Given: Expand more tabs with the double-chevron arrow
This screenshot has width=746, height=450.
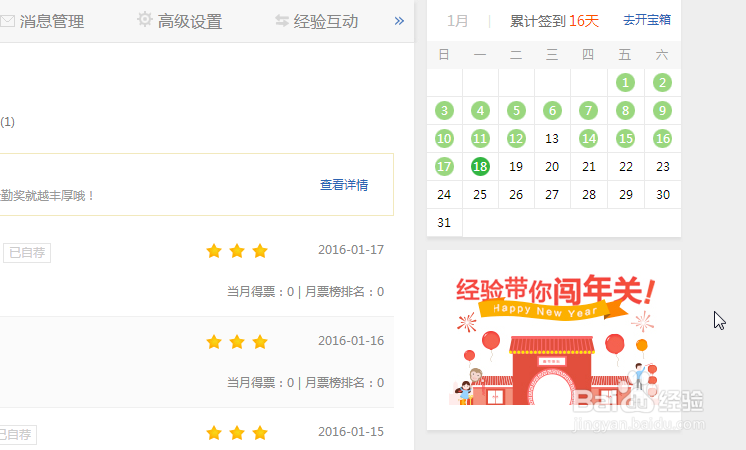Looking at the screenshot, I should (399, 20).
